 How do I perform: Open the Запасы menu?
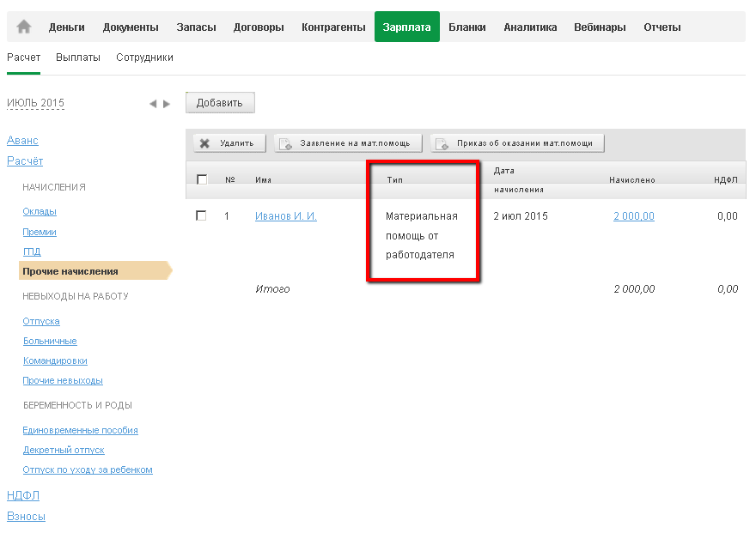(196, 27)
